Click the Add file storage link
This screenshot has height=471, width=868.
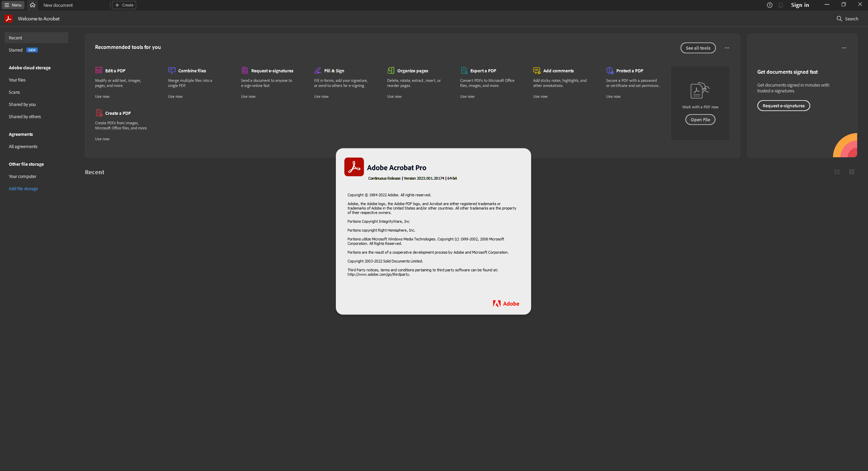point(23,188)
